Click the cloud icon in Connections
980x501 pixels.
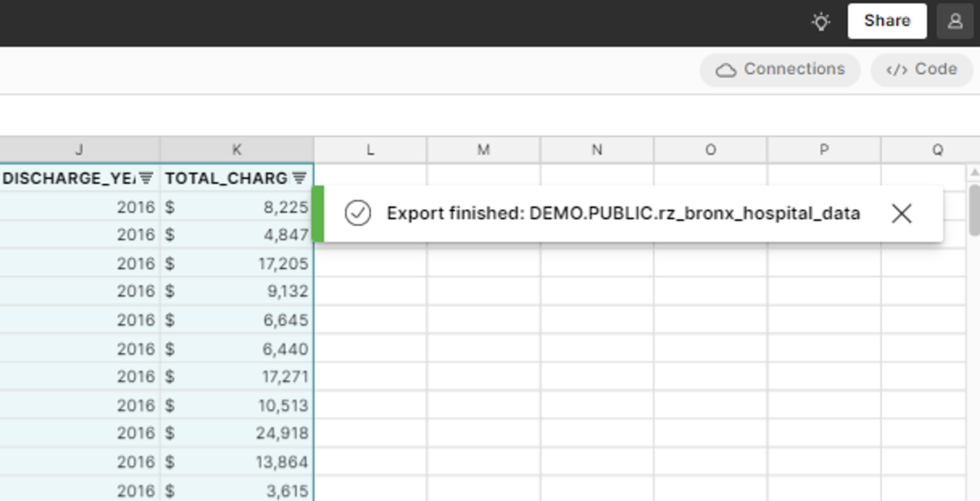coord(726,70)
